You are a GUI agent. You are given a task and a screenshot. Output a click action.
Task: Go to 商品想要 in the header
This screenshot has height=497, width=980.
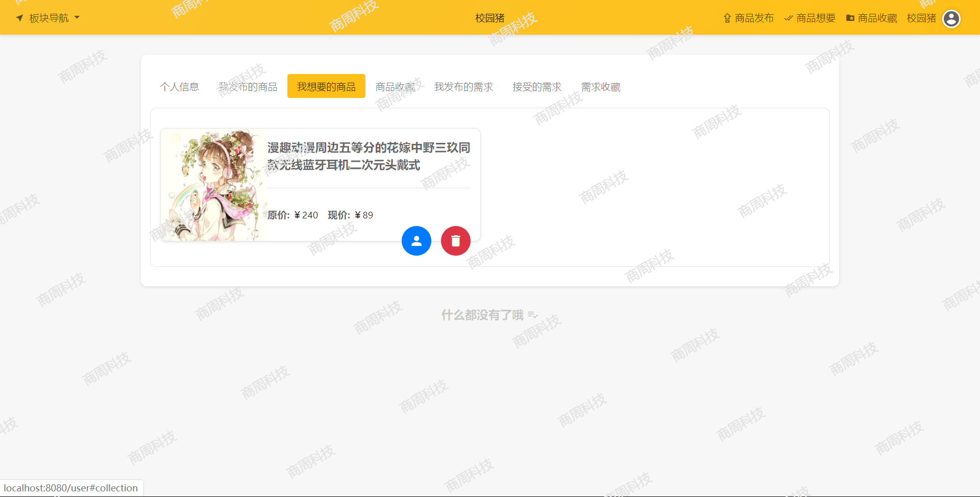810,18
